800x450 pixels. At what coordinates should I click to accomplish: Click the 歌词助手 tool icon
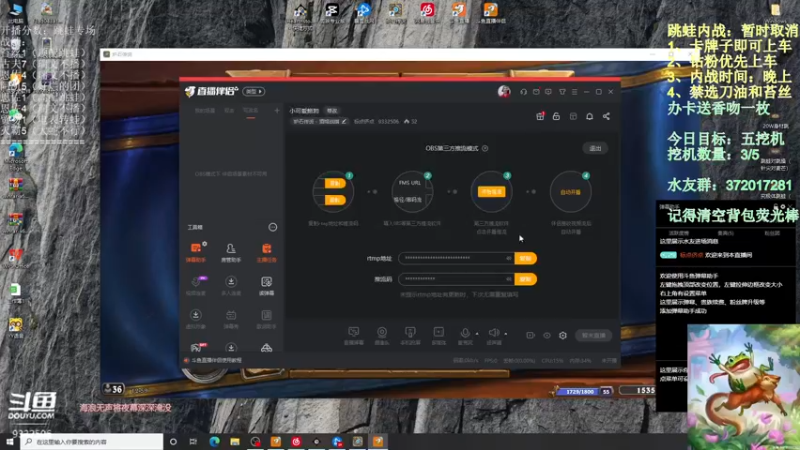click(x=266, y=319)
